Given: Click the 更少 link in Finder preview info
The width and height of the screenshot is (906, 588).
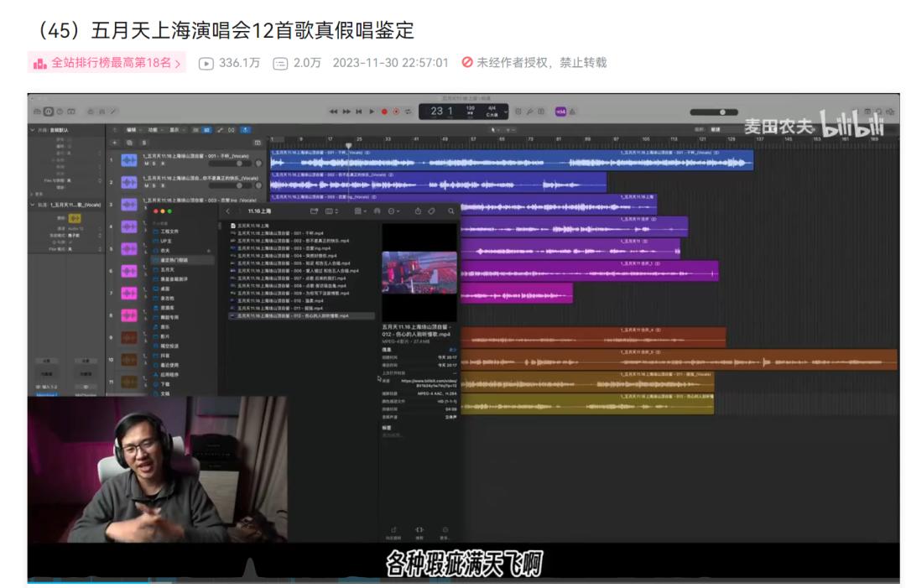Looking at the screenshot, I should point(452,350).
